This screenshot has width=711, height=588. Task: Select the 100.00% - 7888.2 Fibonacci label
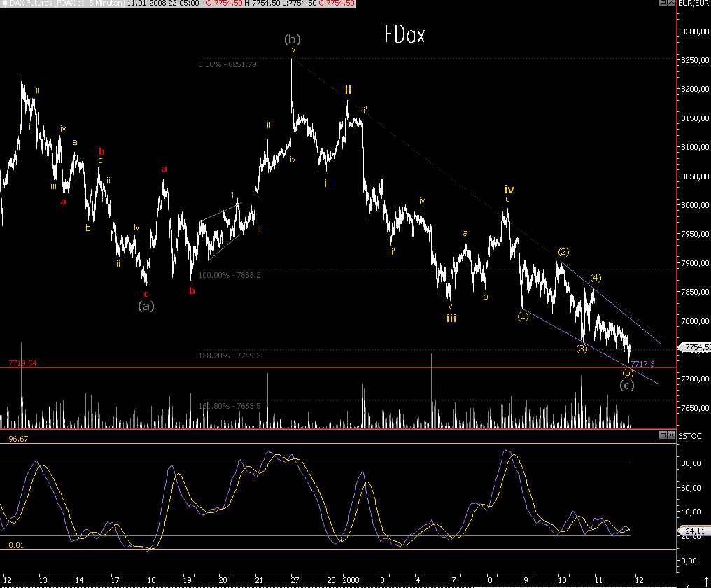pyautogui.click(x=230, y=275)
